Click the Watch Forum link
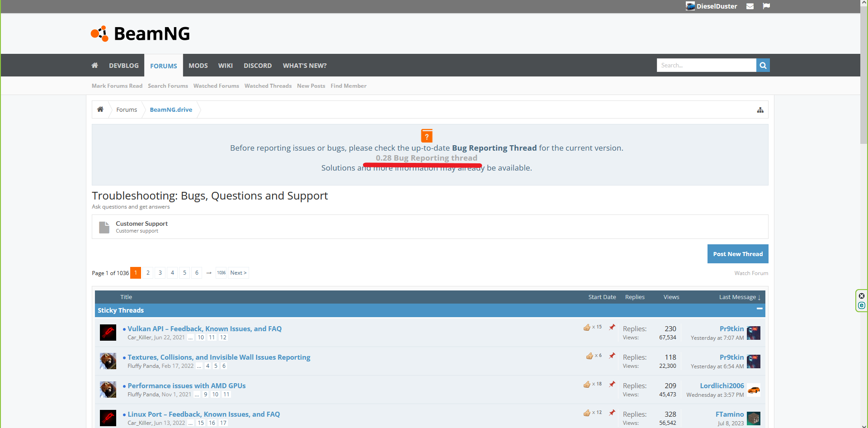The width and height of the screenshot is (868, 428). [x=751, y=273]
